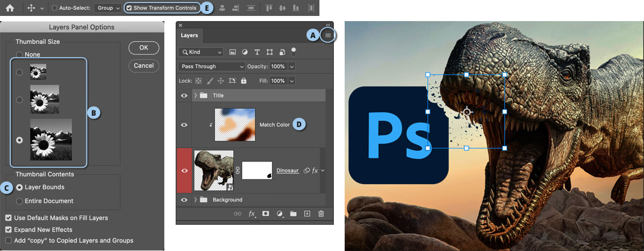Click the distribute vertically three-bars icon

pos(250,8)
